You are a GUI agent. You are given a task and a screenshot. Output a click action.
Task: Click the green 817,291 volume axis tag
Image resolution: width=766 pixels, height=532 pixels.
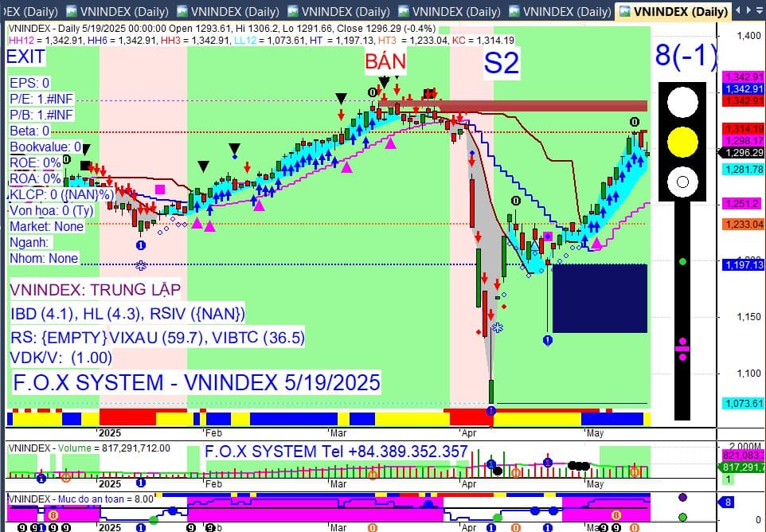click(x=743, y=467)
